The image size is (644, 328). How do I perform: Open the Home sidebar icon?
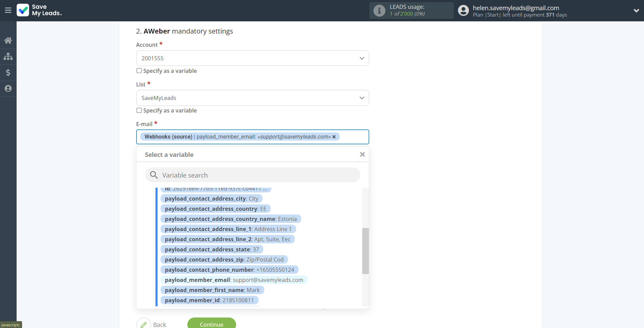[x=8, y=40]
